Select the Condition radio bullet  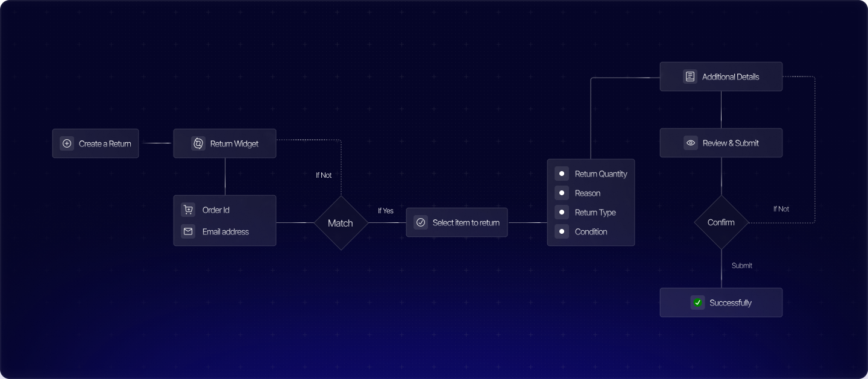coord(562,231)
